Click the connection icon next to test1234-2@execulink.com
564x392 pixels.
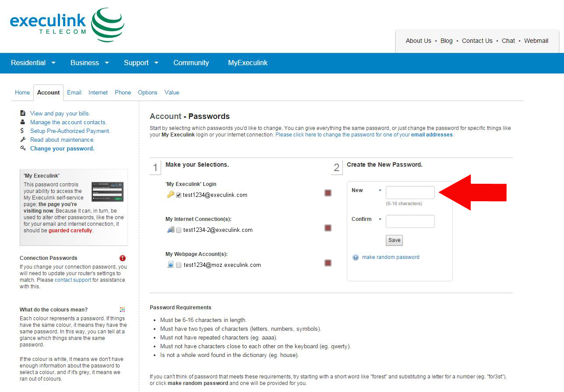pyautogui.click(x=171, y=230)
